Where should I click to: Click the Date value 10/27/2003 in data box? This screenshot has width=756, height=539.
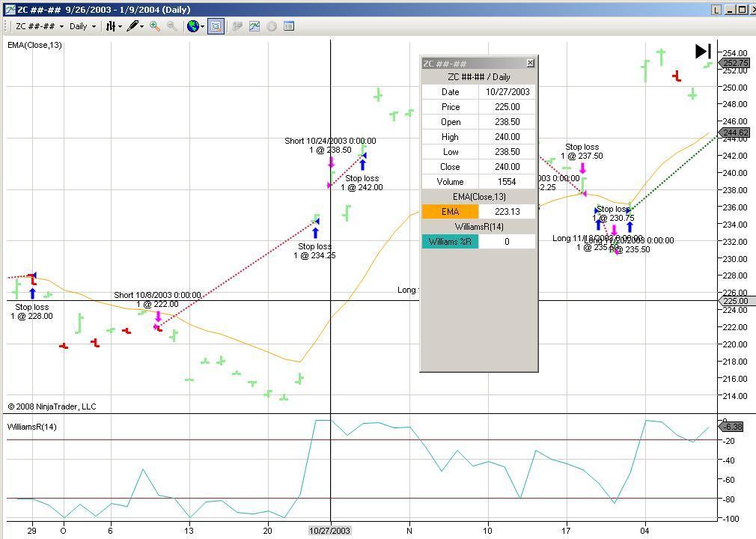(507, 92)
